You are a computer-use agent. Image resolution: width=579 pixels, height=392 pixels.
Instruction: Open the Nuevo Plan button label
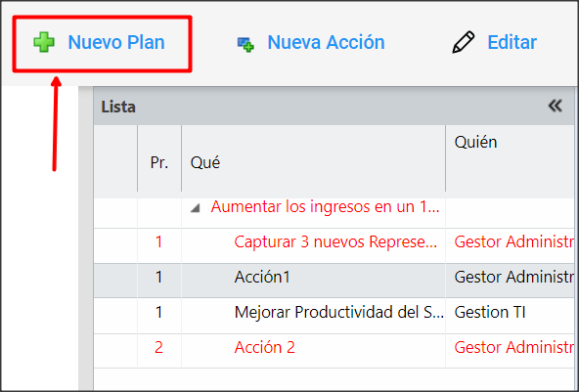pos(116,42)
